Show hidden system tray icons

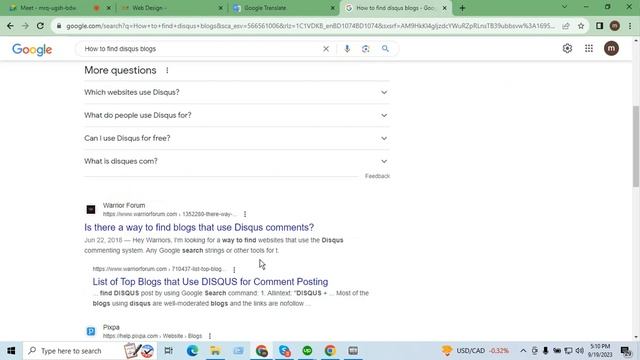[x=523, y=351]
